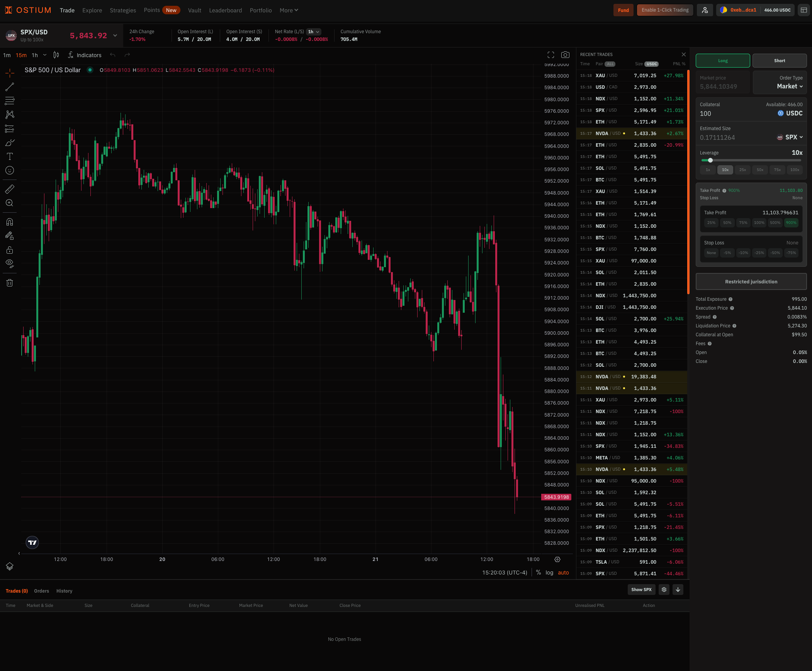Click the Enable 1-Click Trading button
The image size is (812, 671).
coord(665,10)
